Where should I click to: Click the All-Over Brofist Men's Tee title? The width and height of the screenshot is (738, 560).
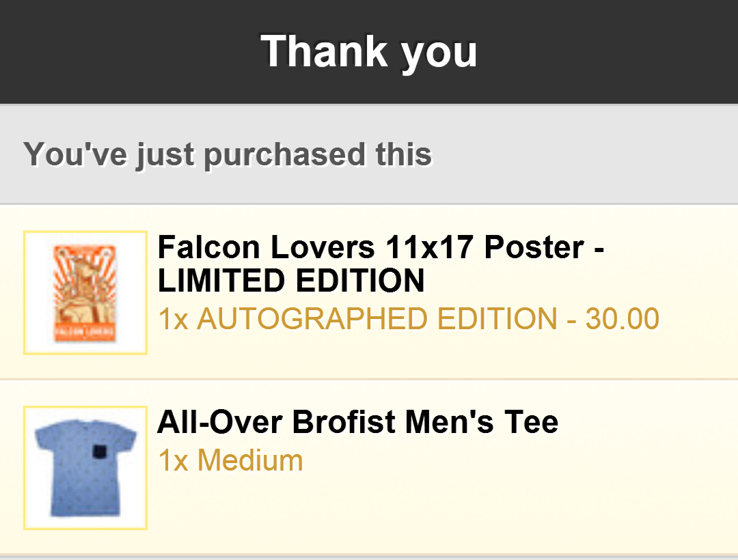coord(357,422)
